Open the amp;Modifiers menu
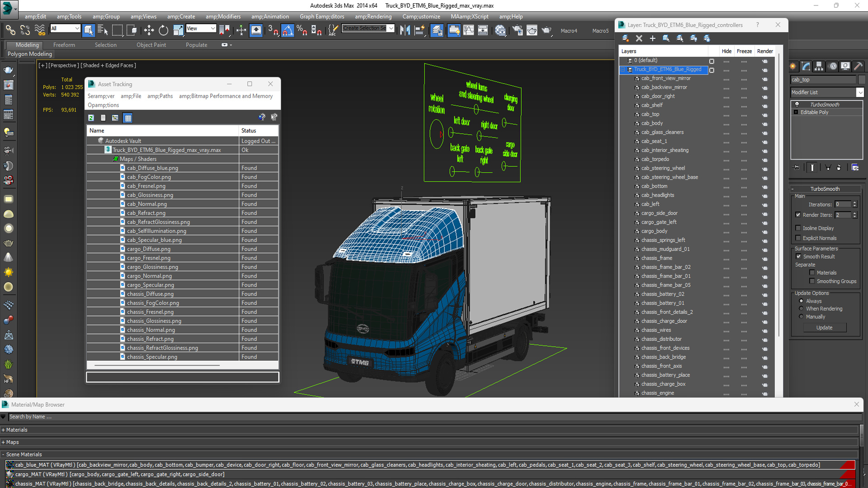Screen dimensions: 868x488 [x=223, y=17]
